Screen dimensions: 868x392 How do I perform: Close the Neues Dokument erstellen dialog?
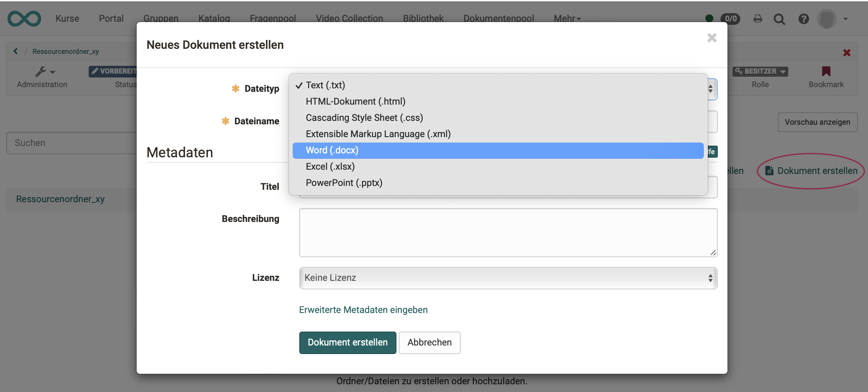tap(712, 38)
